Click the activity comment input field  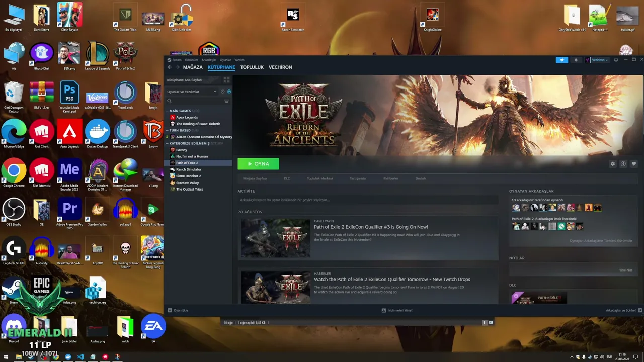pos(368,200)
